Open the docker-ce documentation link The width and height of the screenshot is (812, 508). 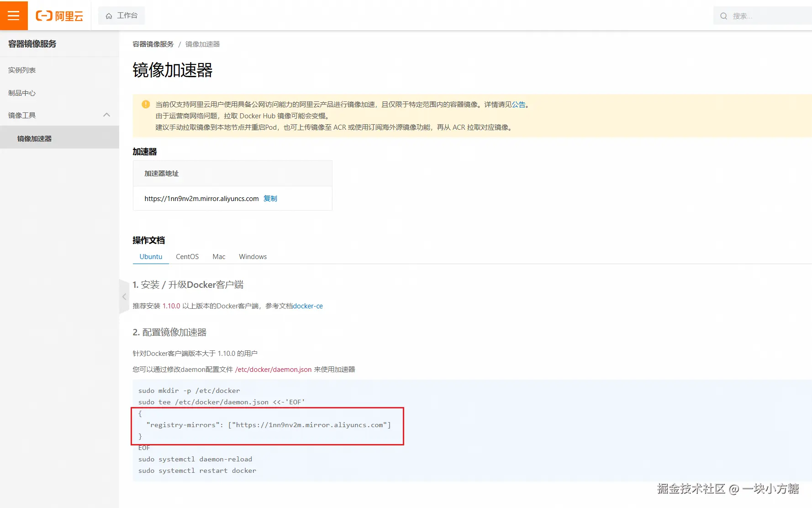308,306
